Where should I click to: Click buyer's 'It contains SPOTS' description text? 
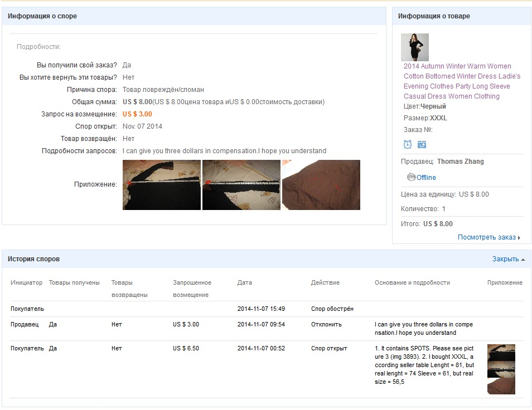click(x=424, y=365)
